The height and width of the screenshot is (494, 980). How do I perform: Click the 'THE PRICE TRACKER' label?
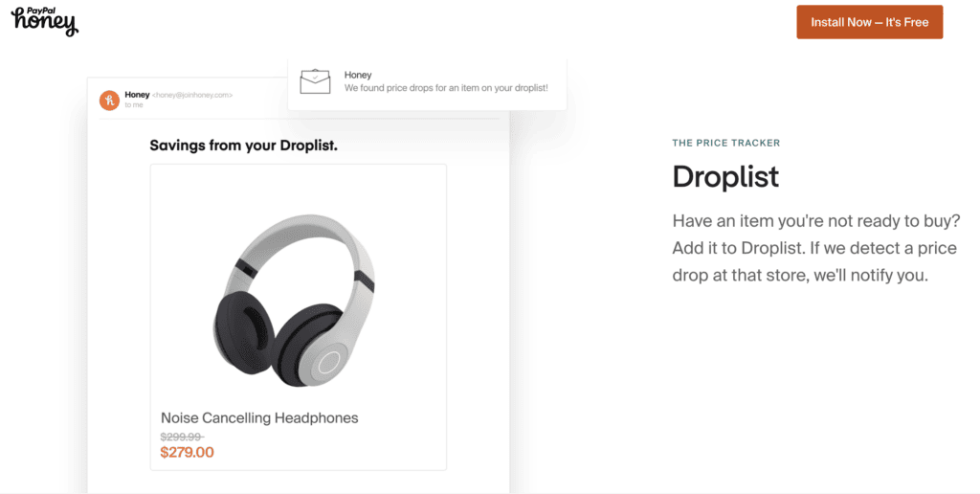726,143
